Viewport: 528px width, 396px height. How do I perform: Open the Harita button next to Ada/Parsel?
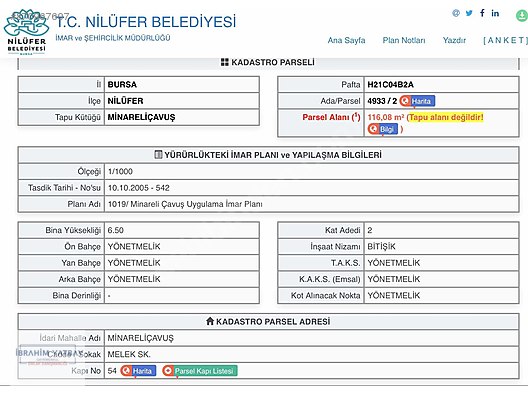point(417,101)
